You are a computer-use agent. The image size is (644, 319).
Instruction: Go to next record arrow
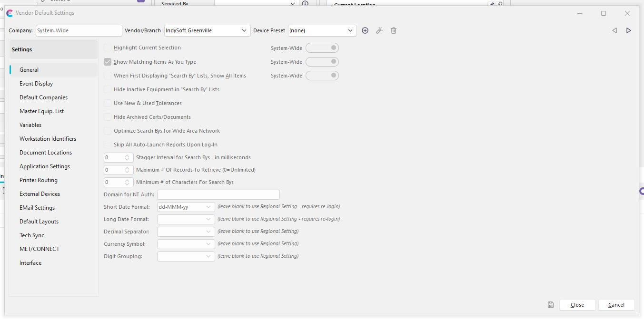tap(628, 30)
